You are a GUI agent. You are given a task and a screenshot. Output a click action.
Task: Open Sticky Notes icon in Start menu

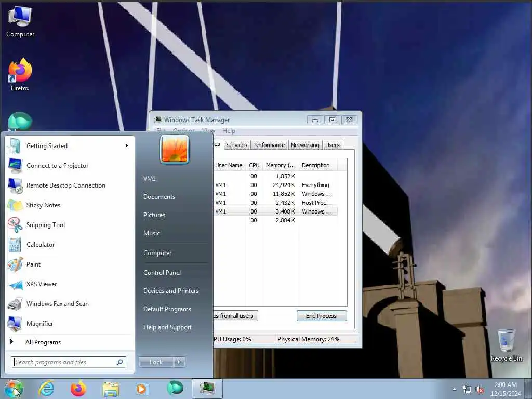click(15, 205)
